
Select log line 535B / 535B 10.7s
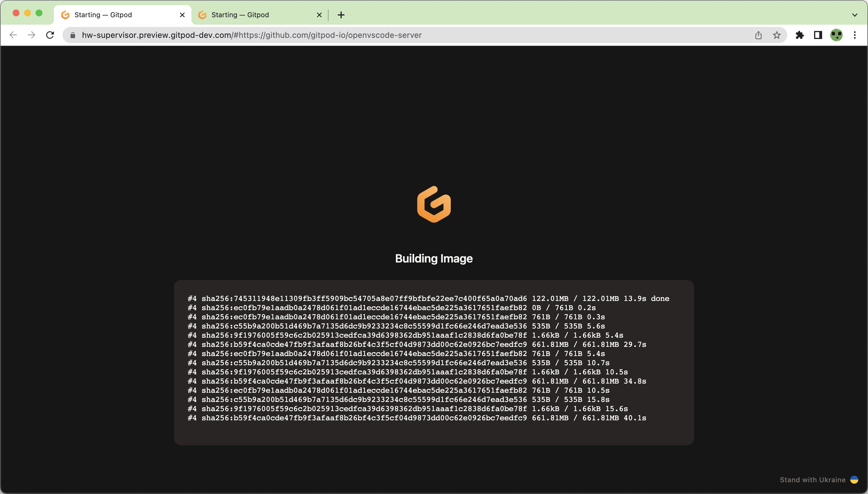coord(398,363)
